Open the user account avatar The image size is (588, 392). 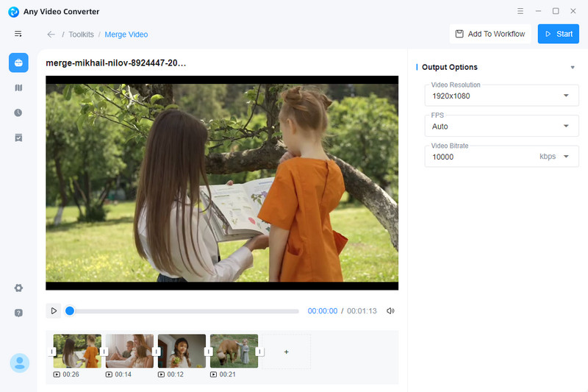(20, 363)
